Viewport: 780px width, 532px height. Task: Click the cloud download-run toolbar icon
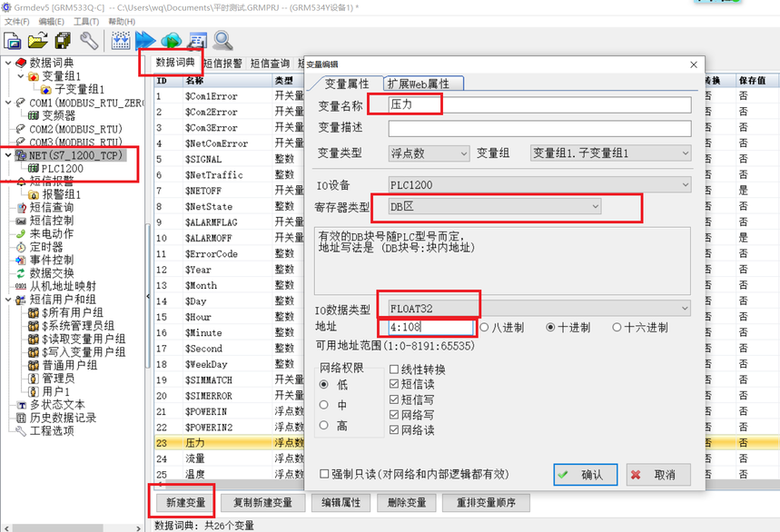coord(171,41)
